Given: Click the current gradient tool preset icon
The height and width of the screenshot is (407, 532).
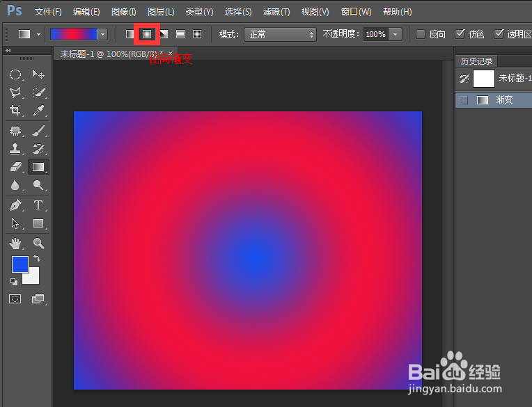Looking at the screenshot, I should (x=24, y=34).
